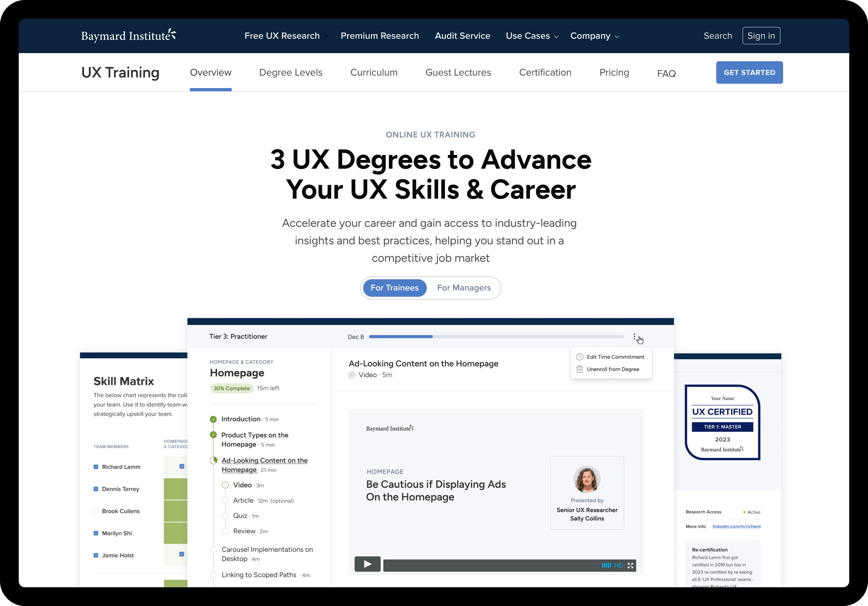Click the clock icon beside Edit Time Commitment

tap(579, 357)
